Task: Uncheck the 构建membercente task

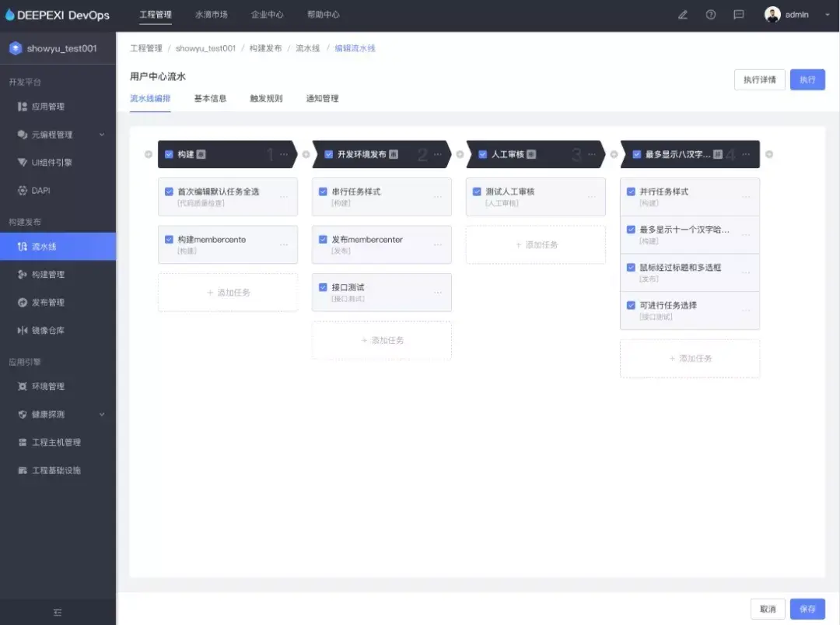Action: click(169, 239)
